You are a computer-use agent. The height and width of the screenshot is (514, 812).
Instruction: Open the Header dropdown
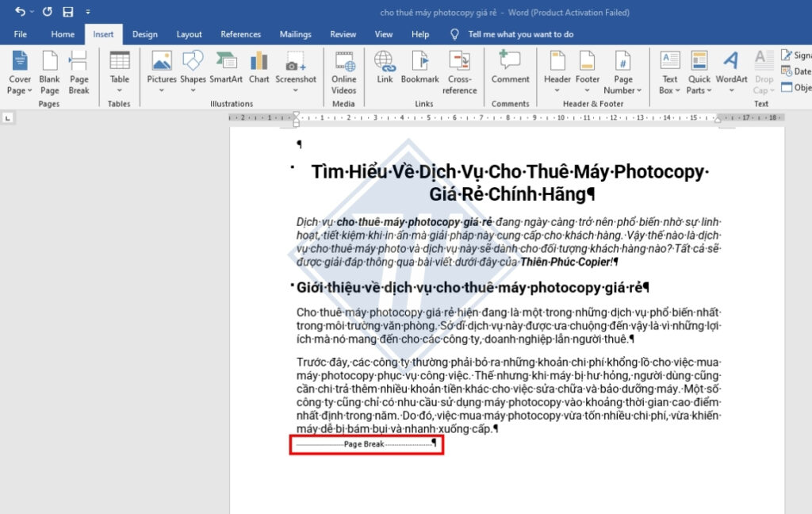[x=557, y=72]
